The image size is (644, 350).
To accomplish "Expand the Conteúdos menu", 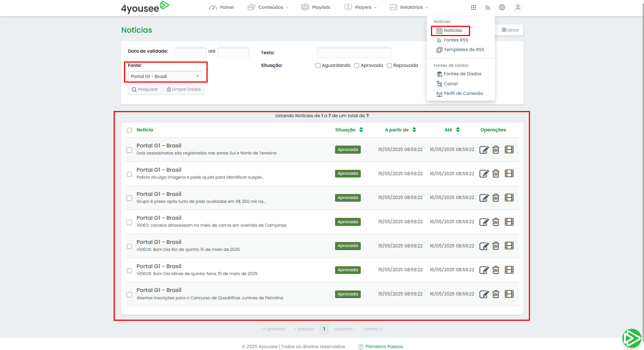I will coord(268,7).
